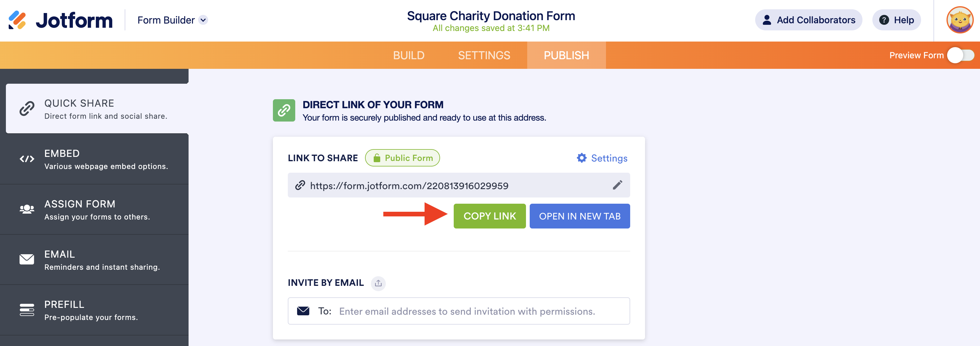Open the EMBED sidebar option
The height and width of the screenshot is (346, 980).
tap(94, 159)
